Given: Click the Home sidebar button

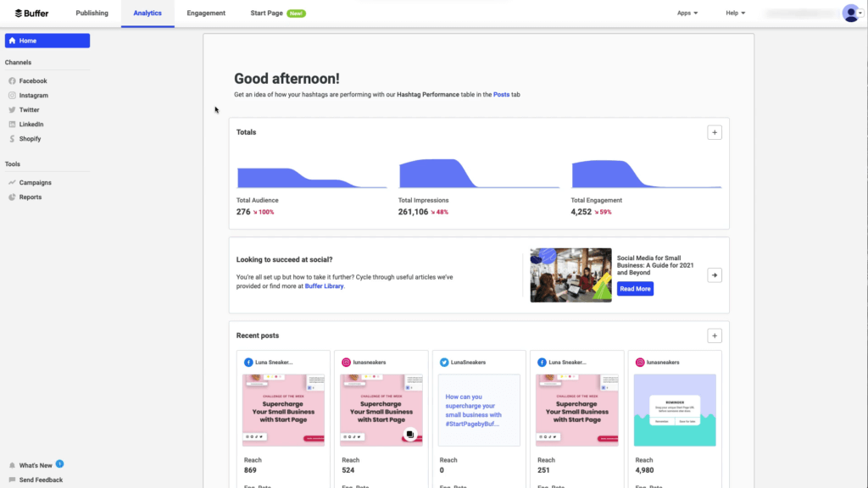Looking at the screenshot, I should coord(47,41).
